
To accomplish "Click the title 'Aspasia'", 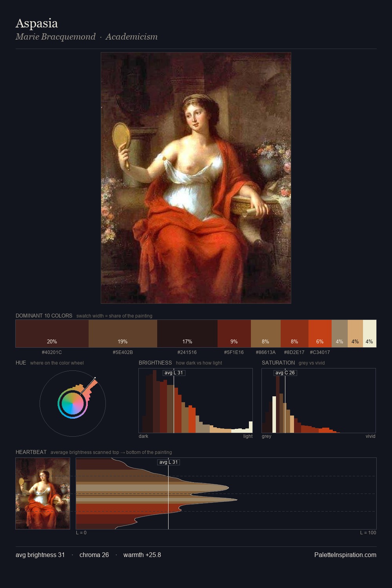I will click(x=37, y=24).
